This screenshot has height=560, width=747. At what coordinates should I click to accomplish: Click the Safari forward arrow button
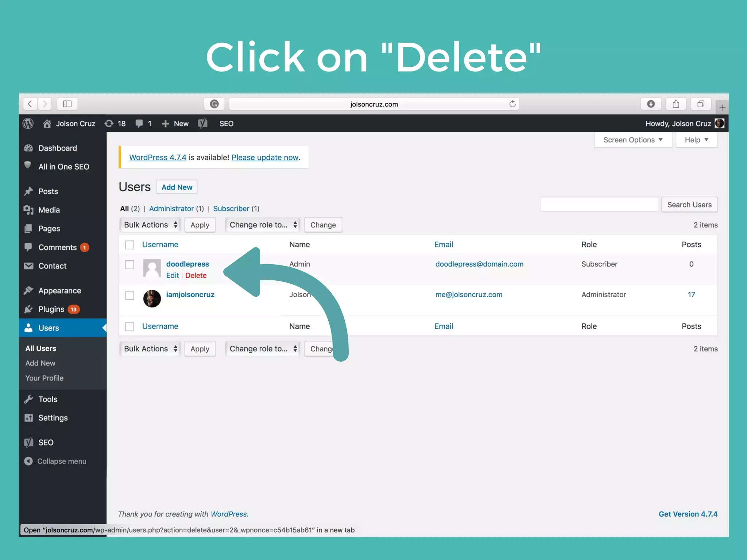tap(45, 104)
